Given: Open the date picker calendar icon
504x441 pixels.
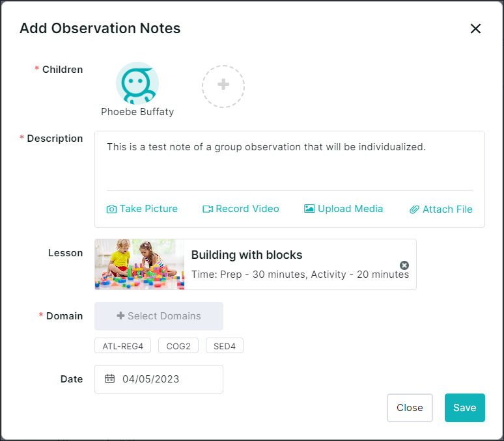Looking at the screenshot, I should click(x=110, y=379).
